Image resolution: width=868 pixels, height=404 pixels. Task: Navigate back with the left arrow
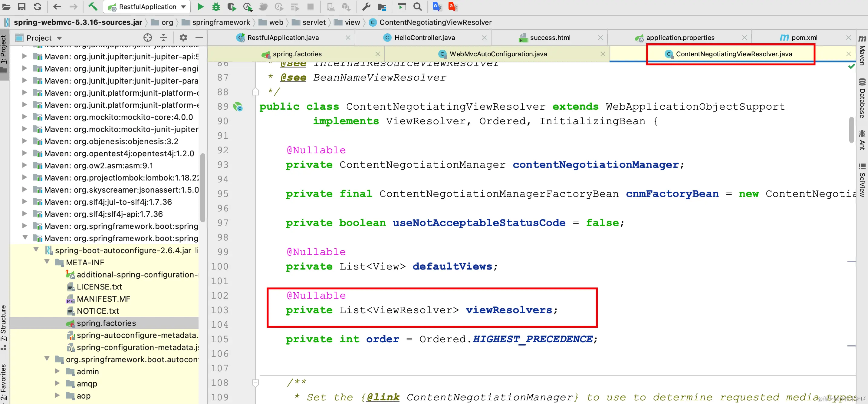coord(57,6)
